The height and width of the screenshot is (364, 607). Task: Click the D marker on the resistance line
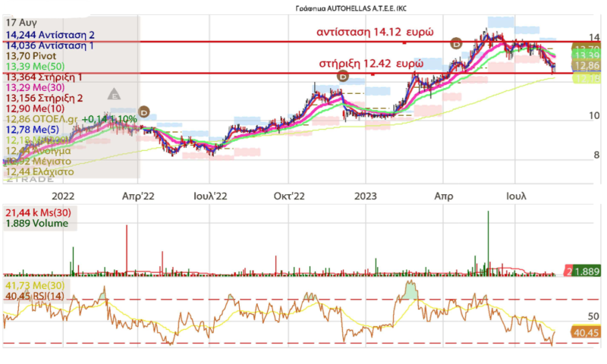tap(457, 43)
